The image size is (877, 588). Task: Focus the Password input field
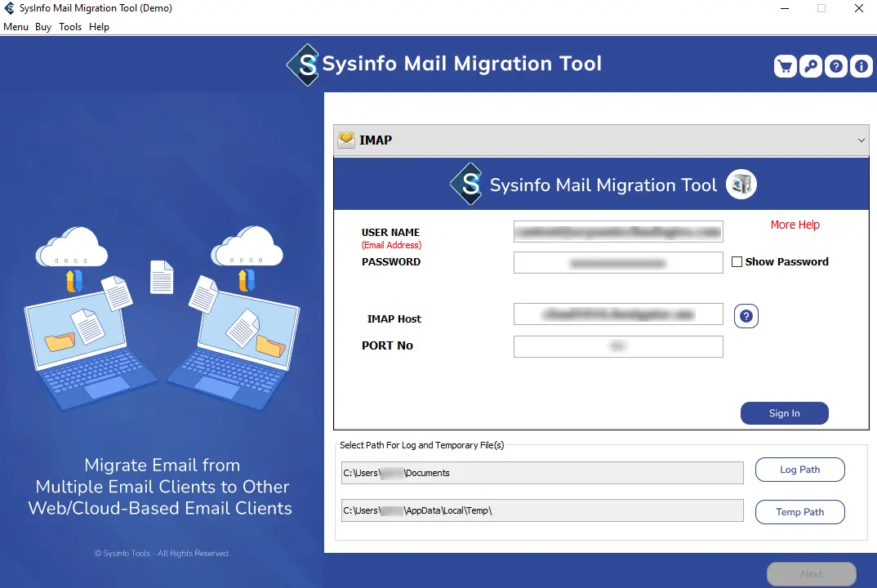[x=618, y=262]
